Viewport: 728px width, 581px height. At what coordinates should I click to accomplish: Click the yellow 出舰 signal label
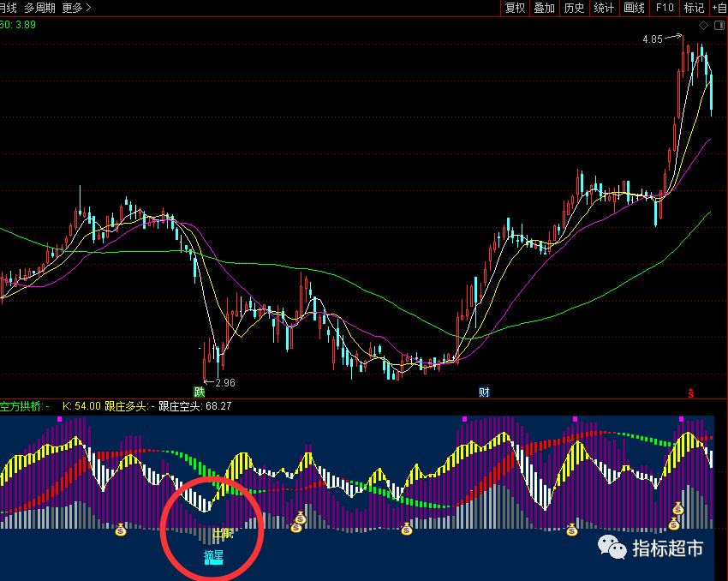coord(223,533)
